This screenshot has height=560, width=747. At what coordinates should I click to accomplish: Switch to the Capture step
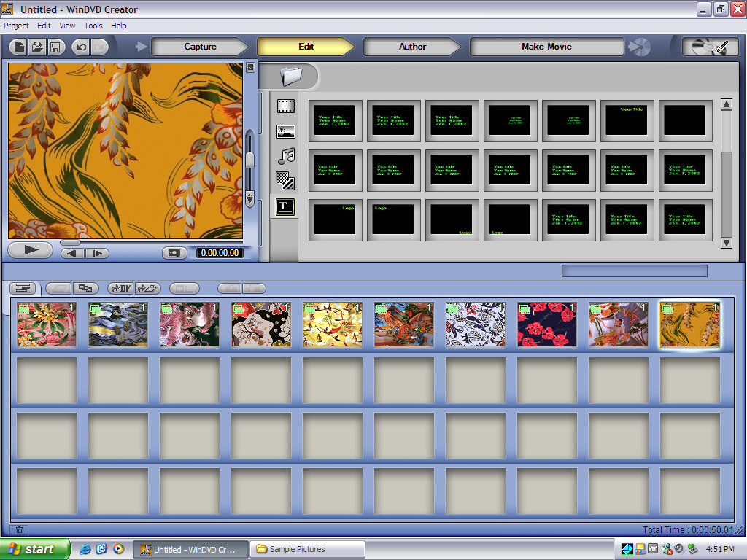click(x=200, y=47)
